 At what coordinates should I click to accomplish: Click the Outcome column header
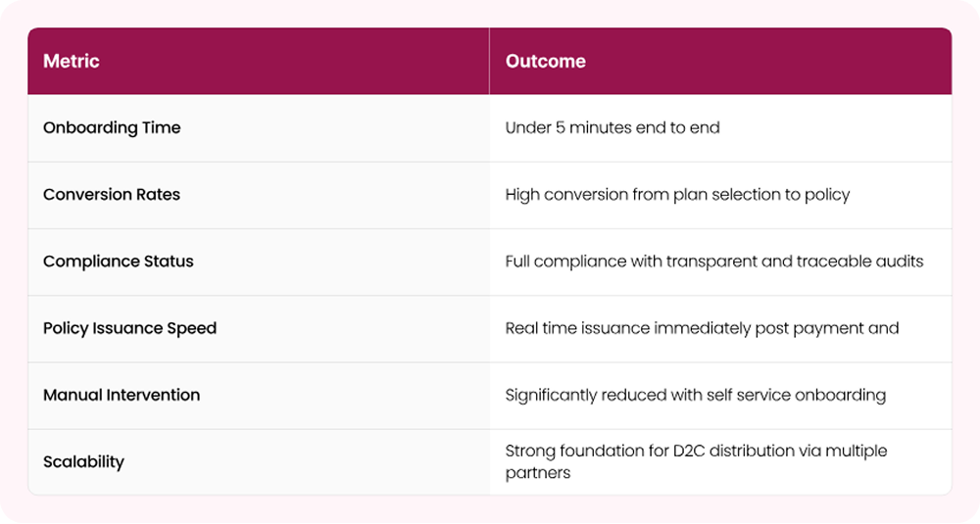pyautogui.click(x=545, y=61)
